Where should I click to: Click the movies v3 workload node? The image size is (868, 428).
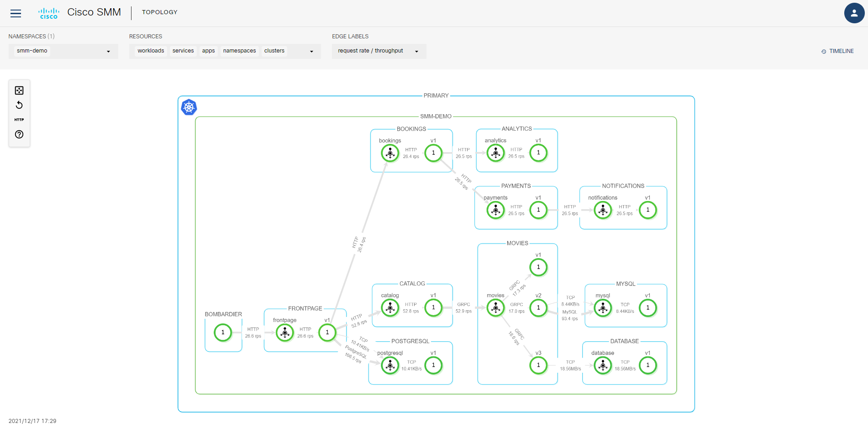[x=538, y=365]
